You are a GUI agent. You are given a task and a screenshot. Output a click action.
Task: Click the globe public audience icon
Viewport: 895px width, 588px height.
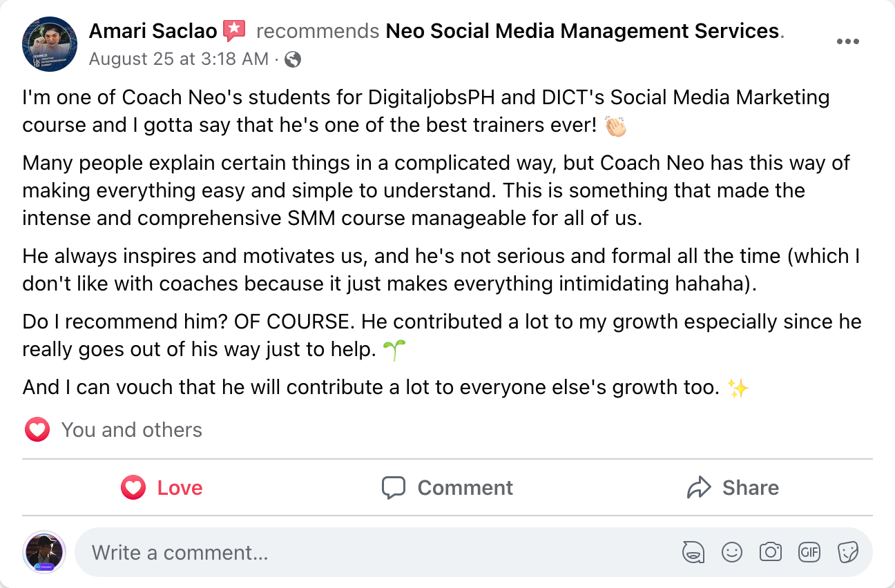pyautogui.click(x=293, y=60)
